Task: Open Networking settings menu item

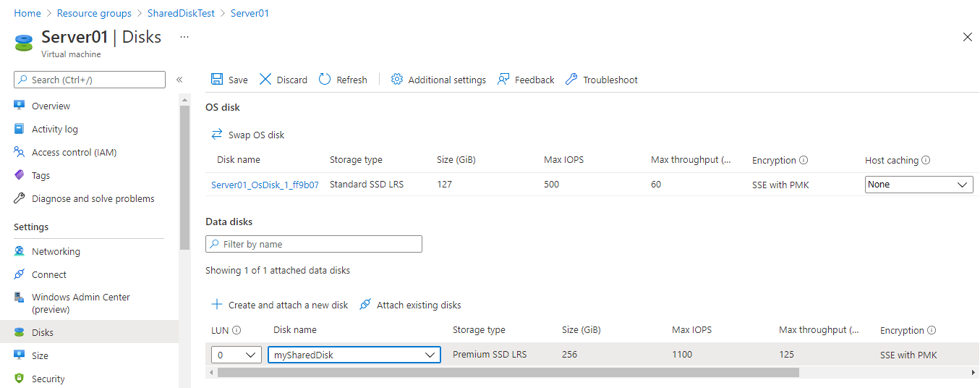Action: [56, 251]
